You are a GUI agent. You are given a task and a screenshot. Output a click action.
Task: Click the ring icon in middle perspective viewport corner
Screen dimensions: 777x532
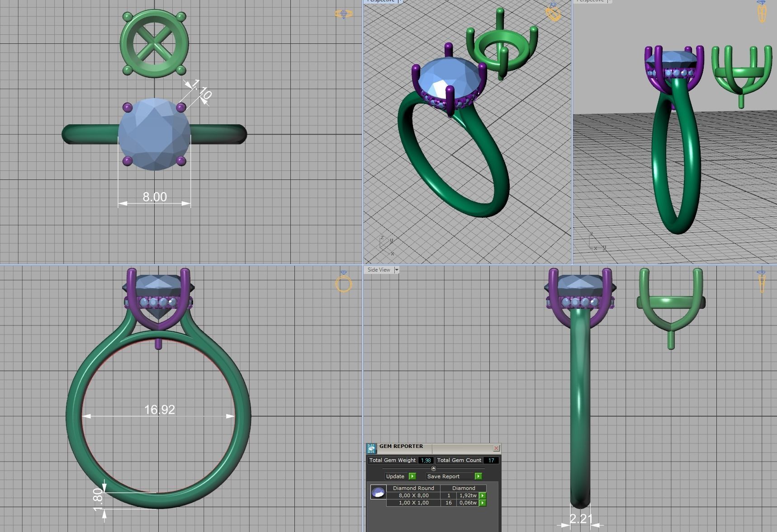pyautogui.click(x=553, y=12)
